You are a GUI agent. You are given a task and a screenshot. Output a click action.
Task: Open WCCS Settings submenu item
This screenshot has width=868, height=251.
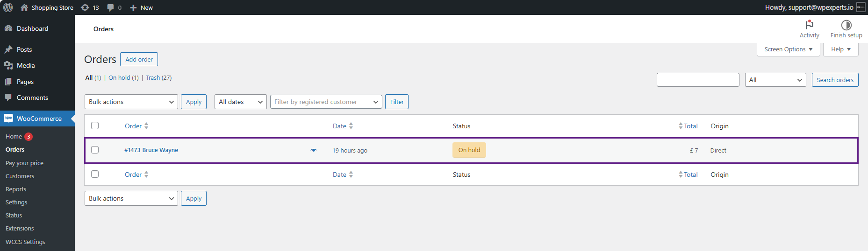(x=25, y=242)
